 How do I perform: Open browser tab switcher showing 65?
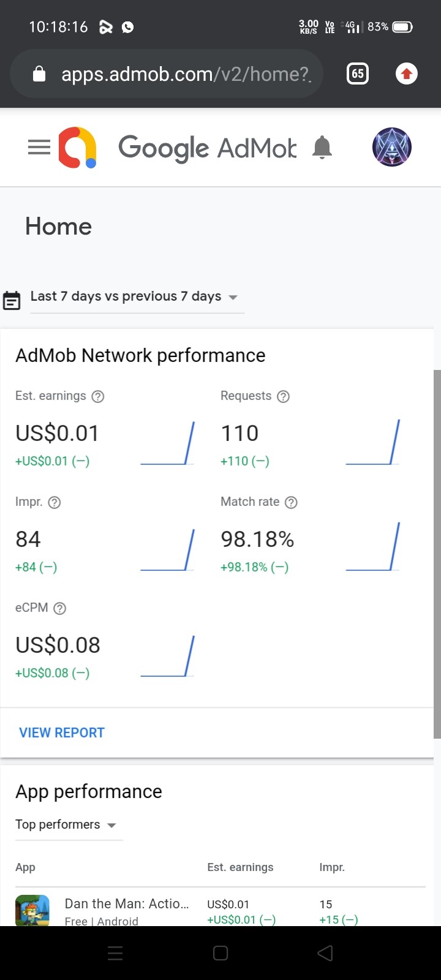[x=358, y=74]
